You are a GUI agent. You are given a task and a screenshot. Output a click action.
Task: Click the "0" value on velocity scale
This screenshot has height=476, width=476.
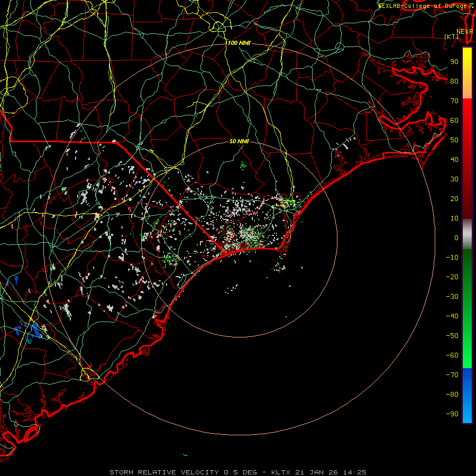tap(456, 238)
